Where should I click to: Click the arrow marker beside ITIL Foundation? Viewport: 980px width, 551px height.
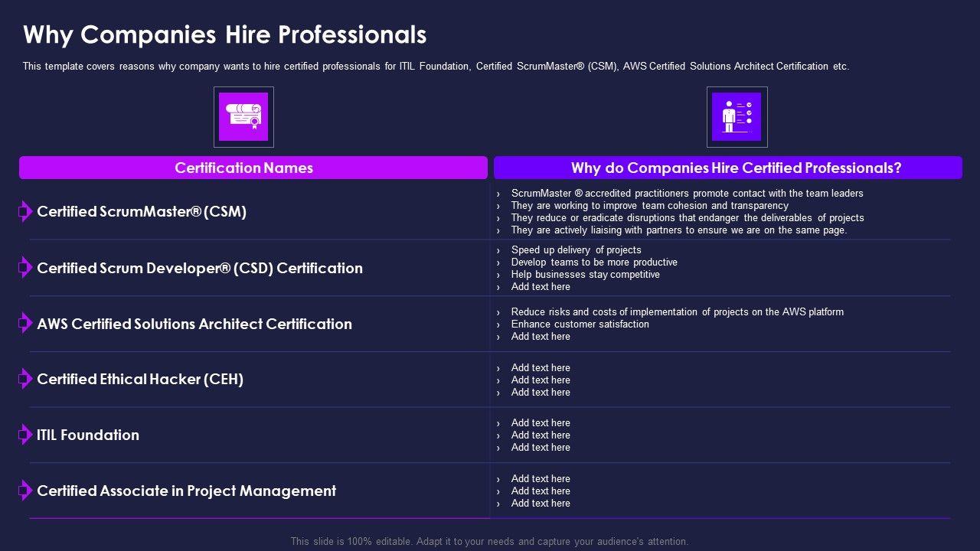point(25,435)
